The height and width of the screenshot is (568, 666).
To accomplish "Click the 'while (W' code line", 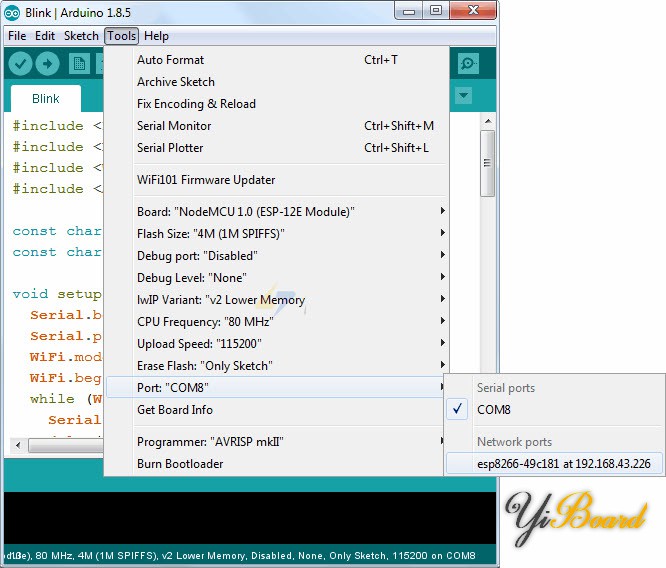I will click(66, 399).
